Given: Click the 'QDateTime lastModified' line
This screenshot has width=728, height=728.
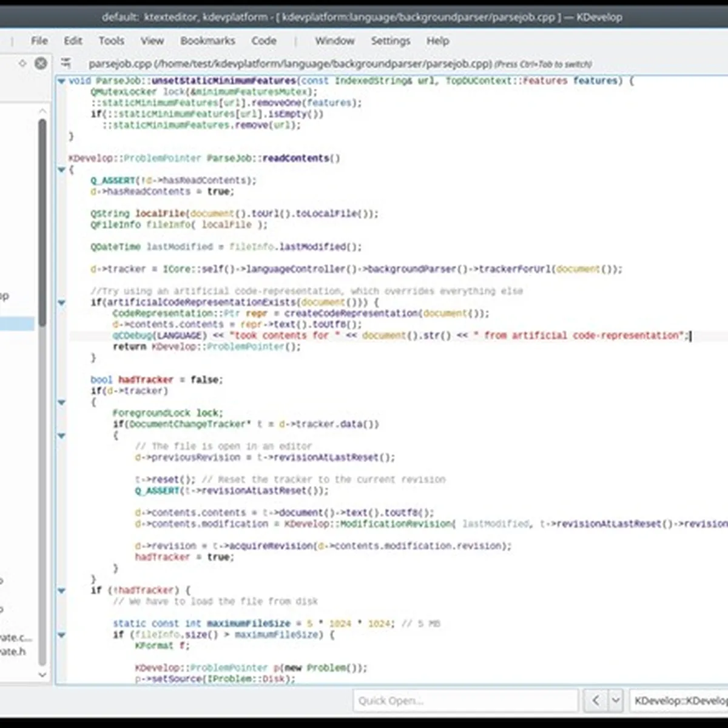Looking at the screenshot, I should pos(226,247).
